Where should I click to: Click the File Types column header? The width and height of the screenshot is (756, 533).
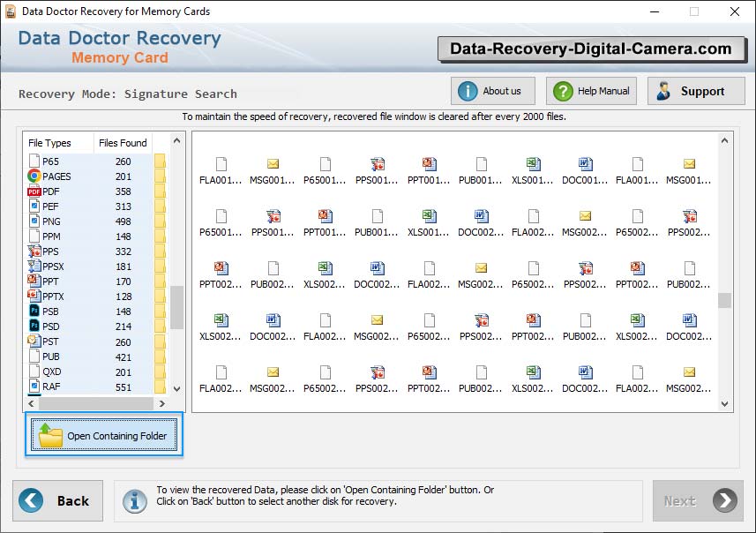point(58,143)
